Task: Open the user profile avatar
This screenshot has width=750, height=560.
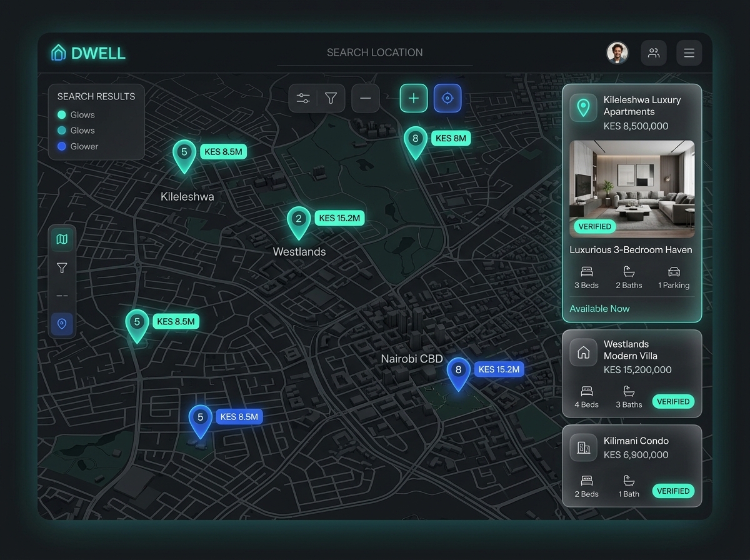Action: click(617, 53)
